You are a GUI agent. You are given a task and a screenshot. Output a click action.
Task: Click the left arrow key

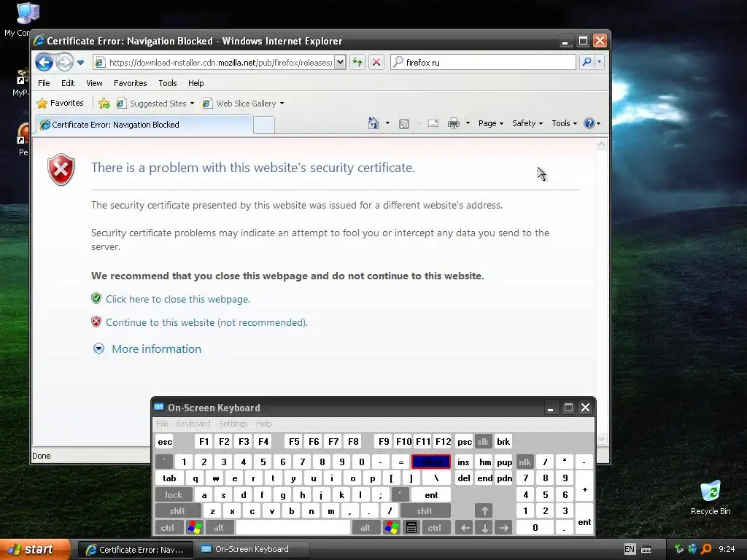click(x=465, y=528)
